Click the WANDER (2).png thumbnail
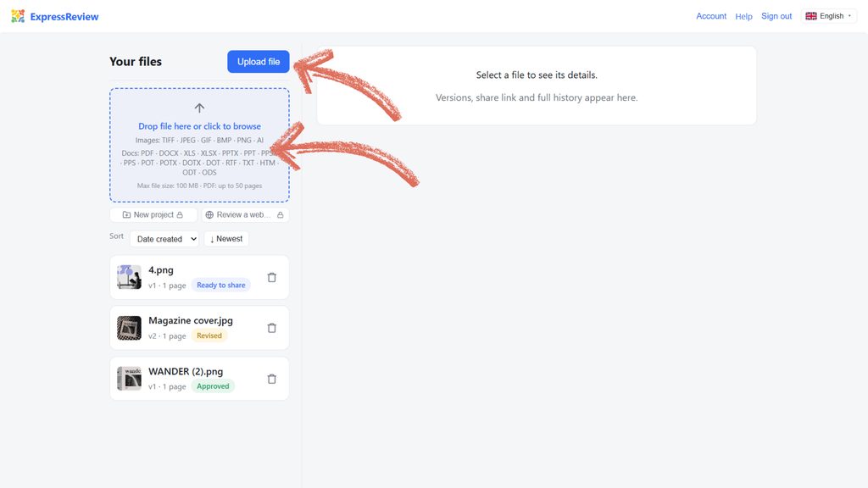Screen dimensions: 868x488 click(129, 379)
